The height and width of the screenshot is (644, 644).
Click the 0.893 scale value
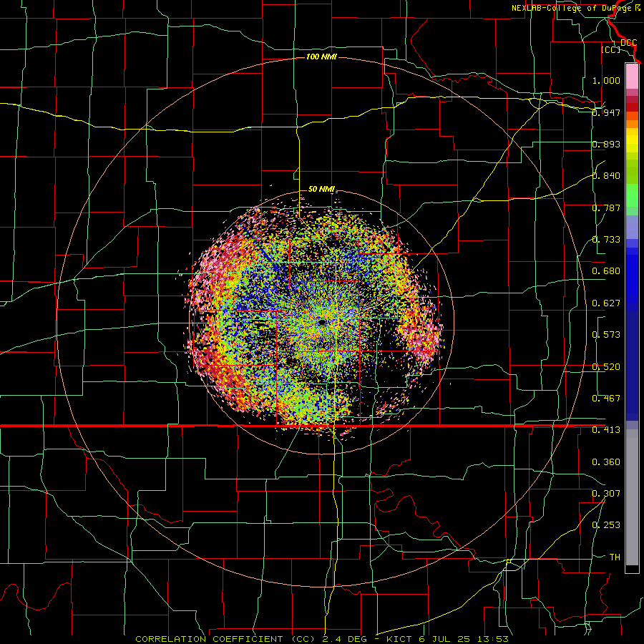pyautogui.click(x=606, y=144)
